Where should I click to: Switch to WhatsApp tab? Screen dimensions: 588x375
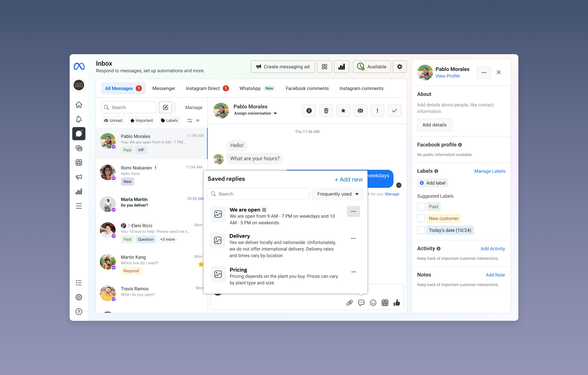pyautogui.click(x=257, y=88)
